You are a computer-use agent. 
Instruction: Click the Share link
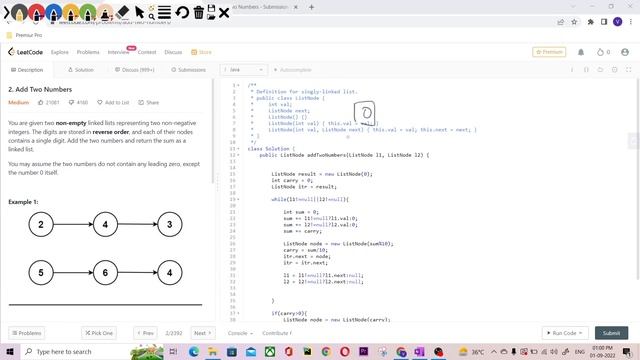coord(149,102)
